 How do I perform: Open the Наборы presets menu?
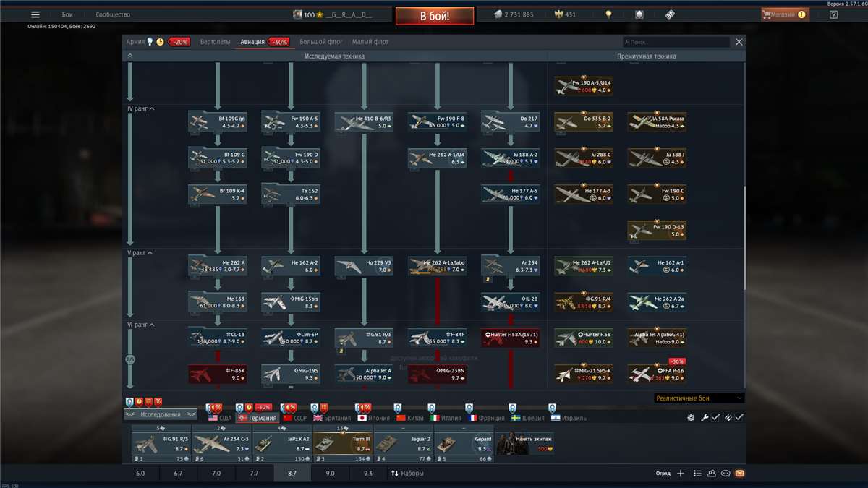[x=407, y=473]
